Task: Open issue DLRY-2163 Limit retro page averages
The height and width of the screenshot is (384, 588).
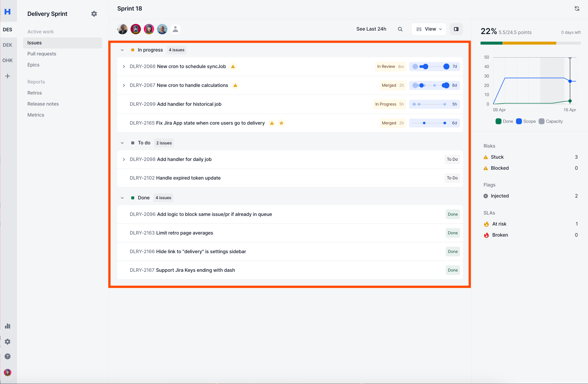Action: (x=184, y=233)
